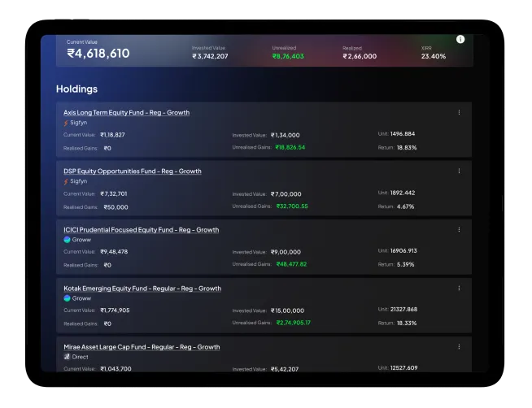The image size is (532, 408).
Task: Click Direct icon under Mirae Asset Large Cap Fund
Action: [x=67, y=357]
